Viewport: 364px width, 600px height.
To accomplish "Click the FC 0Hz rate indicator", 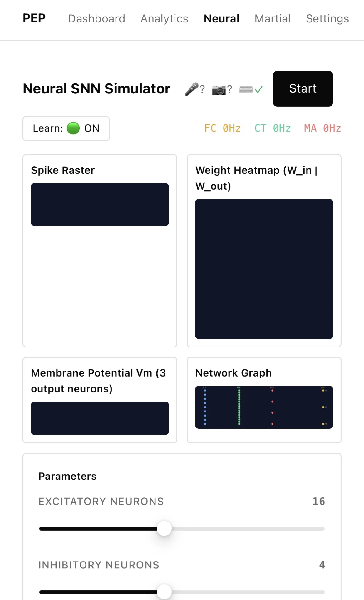I will tap(223, 128).
